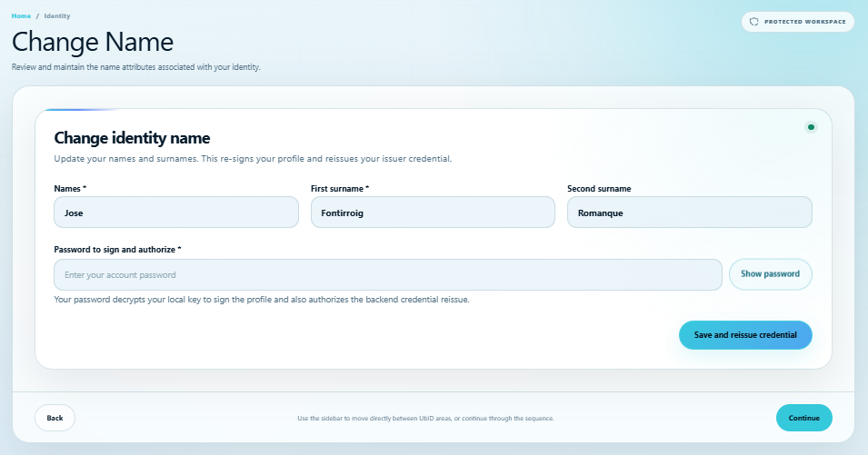Screen dimensions: 868x455
Task: Focus the First surname field with Fontirroig
Action: (433, 213)
